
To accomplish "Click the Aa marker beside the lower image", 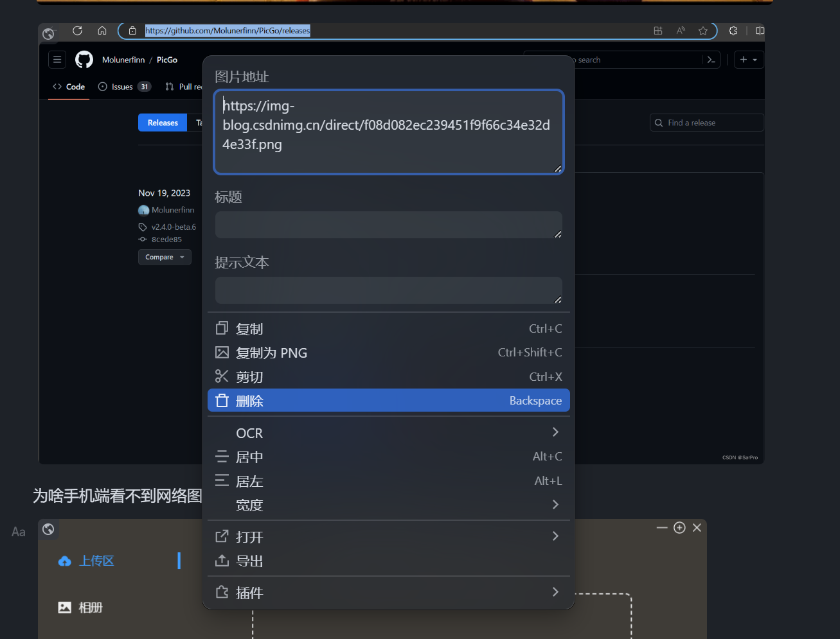I will coord(19,532).
